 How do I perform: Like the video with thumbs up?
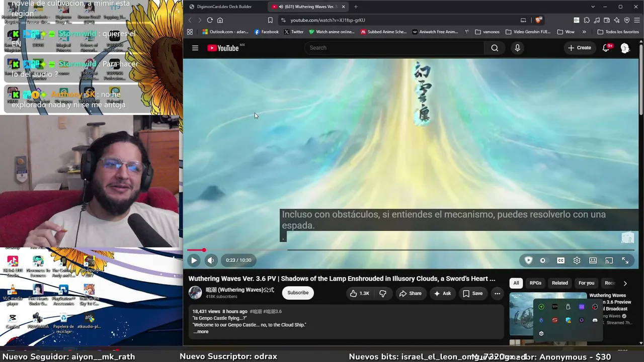359,294
